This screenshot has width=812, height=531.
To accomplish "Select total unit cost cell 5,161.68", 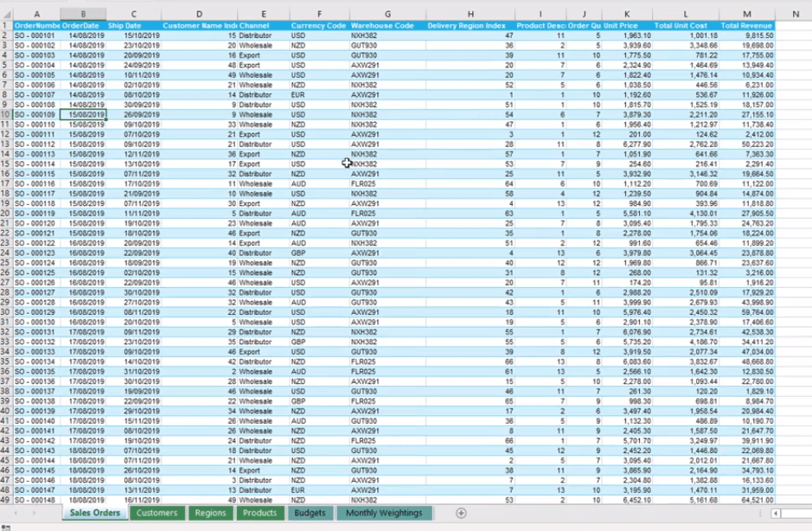I will [686, 500].
